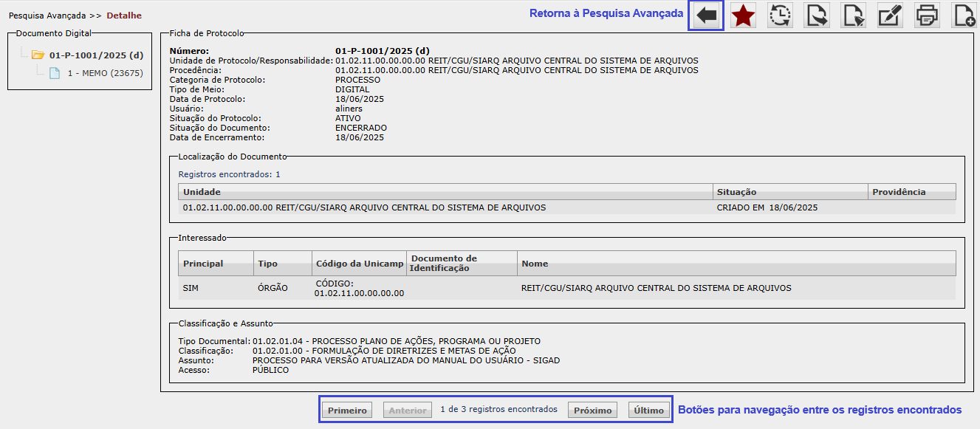980x429 pixels.
Task: Click the document forward arrow icon
Action: 817,16
